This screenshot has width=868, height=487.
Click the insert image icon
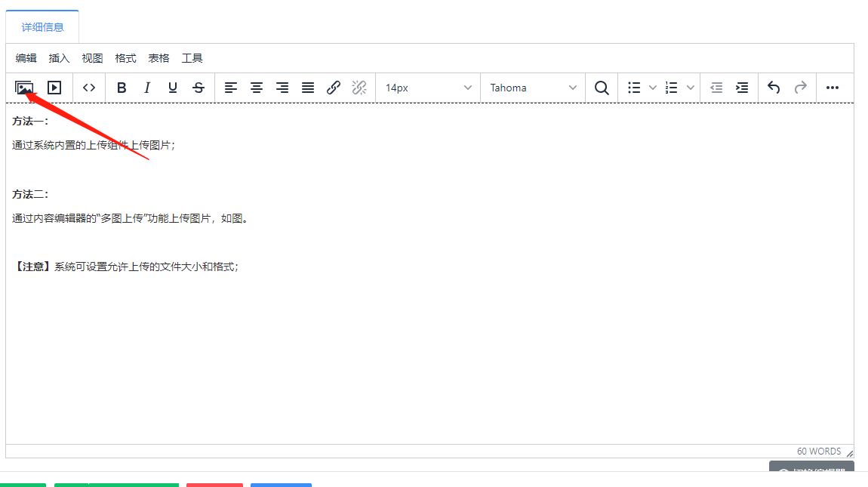click(x=24, y=88)
